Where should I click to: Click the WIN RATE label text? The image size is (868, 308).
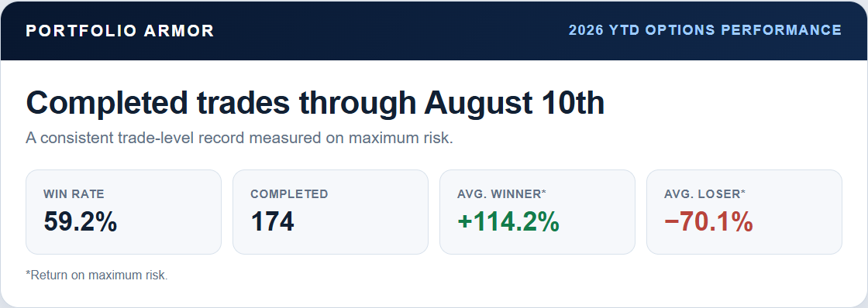[x=74, y=194]
